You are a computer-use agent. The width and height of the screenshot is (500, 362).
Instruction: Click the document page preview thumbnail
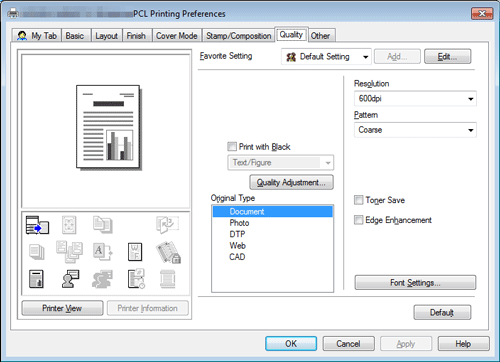[108, 127]
